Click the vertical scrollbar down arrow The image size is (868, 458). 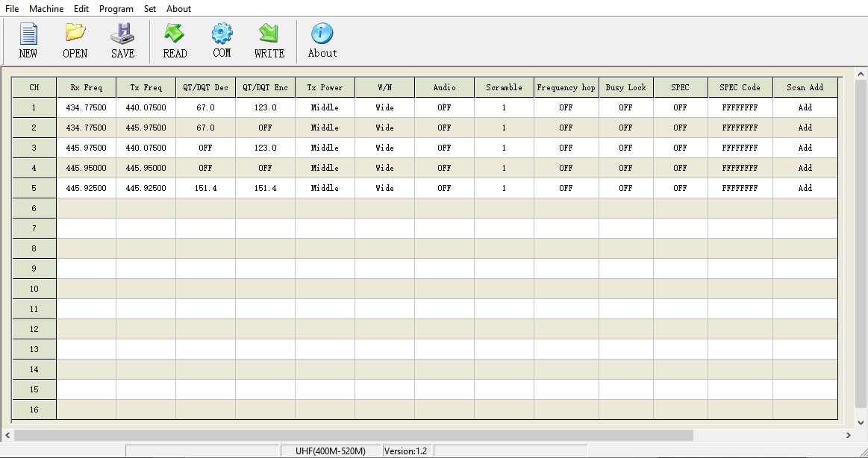pos(861,423)
